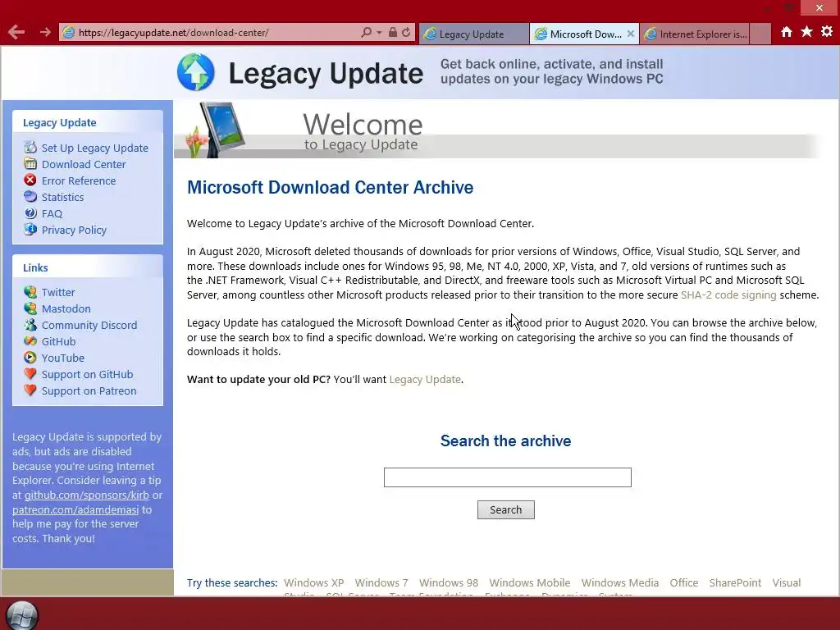Click the Support on GitHub heart icon

coord(30,374)
